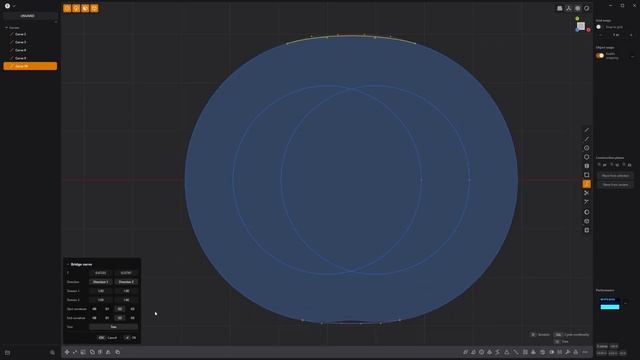Select the center circle tool icon

pyautogui.click(x=587, y=148)
